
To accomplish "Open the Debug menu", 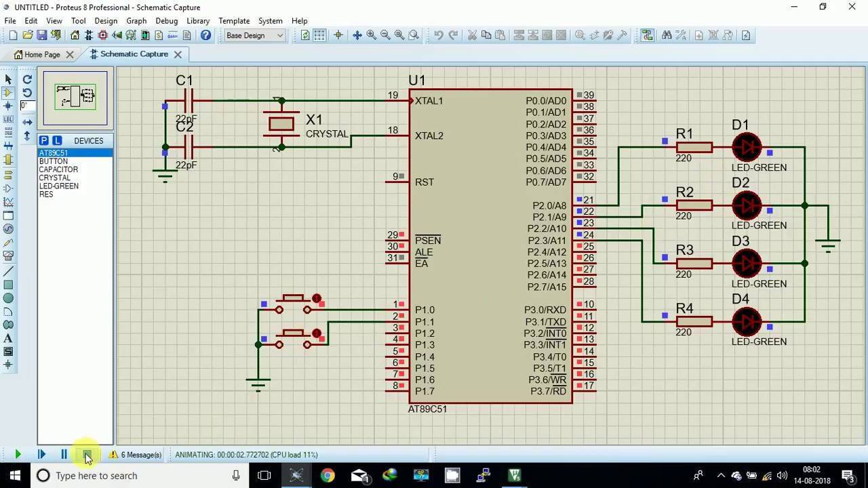I will point(166,20).
